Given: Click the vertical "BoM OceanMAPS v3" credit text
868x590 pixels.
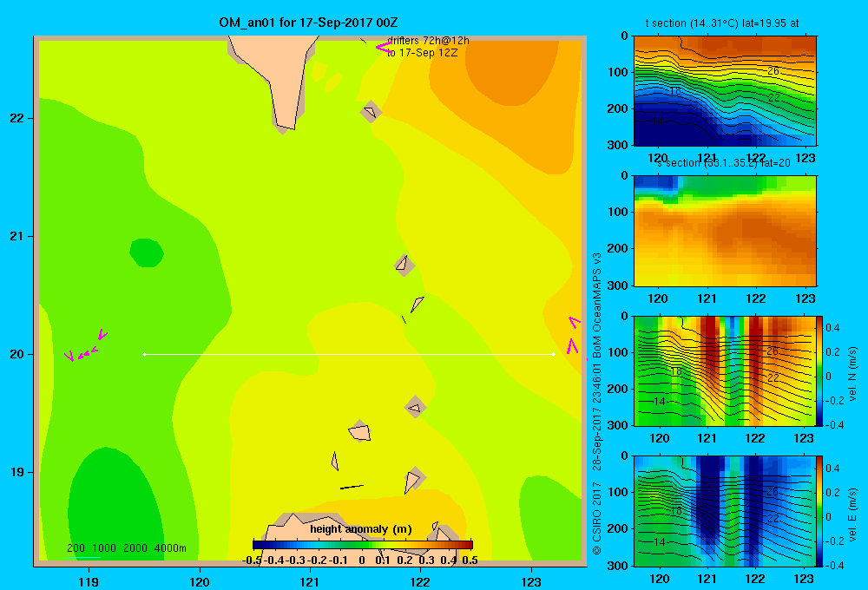Looking at the screenshot, I should (x=597, y=305).
